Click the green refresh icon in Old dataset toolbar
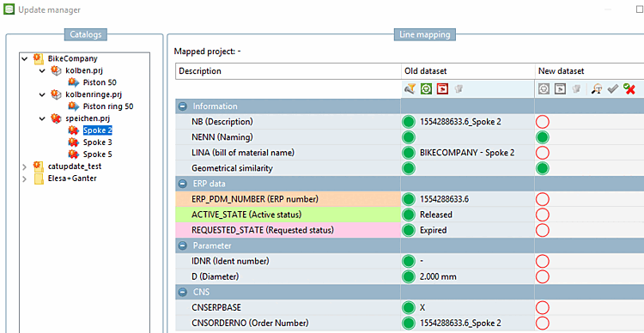The image size is (644, 333). 426,88
